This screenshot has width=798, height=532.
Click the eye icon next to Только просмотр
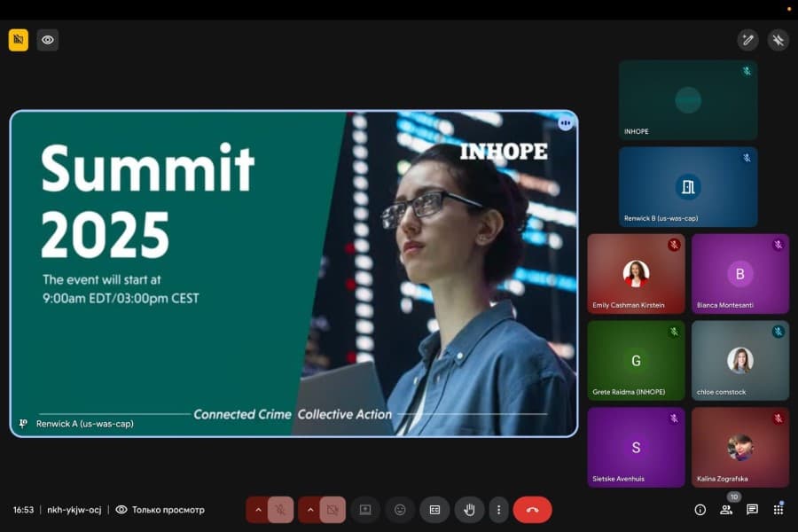click(x=121, y=510)
